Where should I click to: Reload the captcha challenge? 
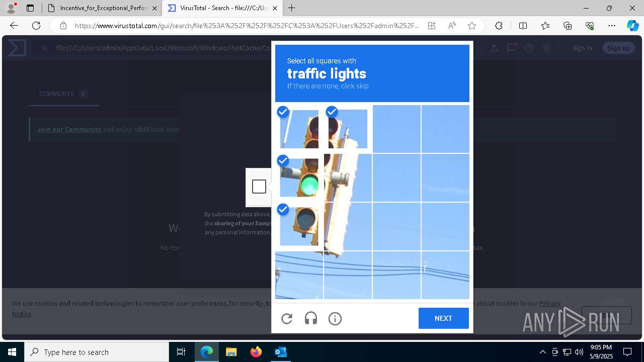pos(287,318)
